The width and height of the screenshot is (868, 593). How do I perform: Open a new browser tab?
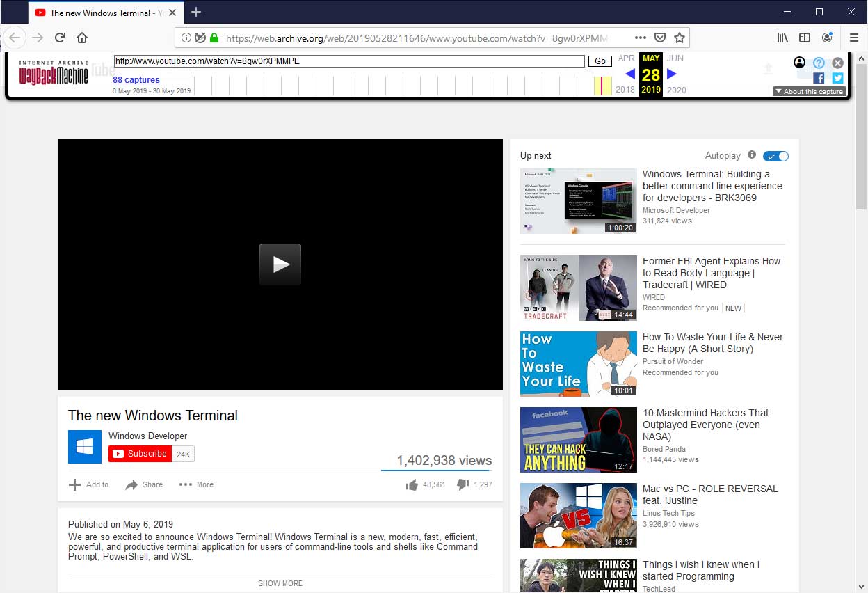[x=196, y=12]
